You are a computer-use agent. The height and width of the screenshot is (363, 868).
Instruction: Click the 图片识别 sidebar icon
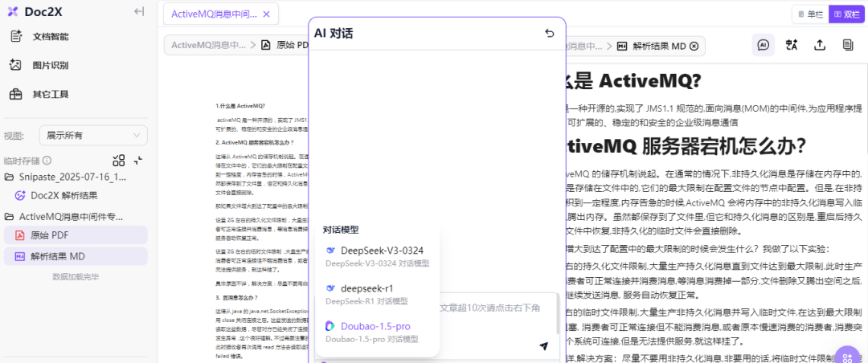pos(16,65)
